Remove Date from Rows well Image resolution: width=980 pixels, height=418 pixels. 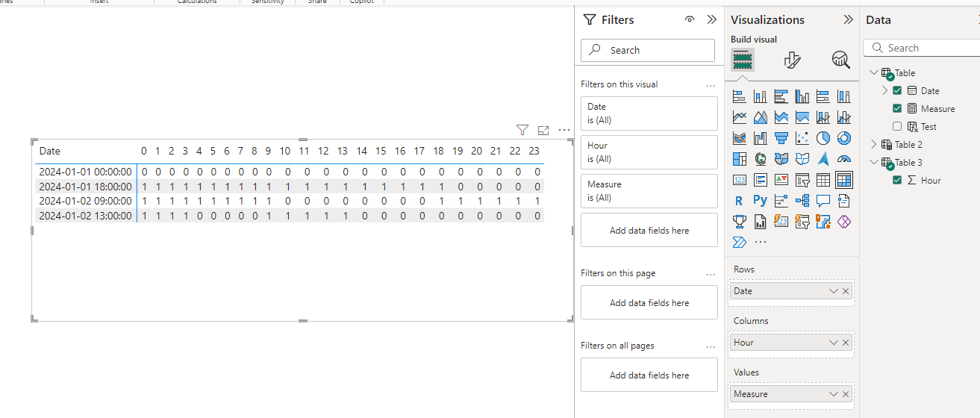[846, 291]
